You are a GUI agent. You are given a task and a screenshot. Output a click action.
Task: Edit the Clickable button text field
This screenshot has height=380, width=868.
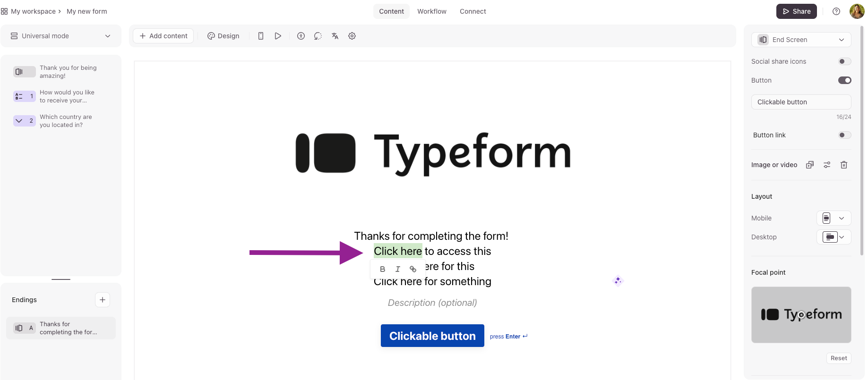tap(801, 102)
